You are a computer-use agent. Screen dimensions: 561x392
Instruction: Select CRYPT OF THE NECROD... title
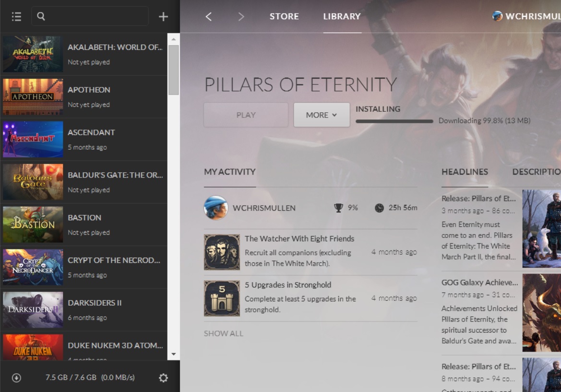point(114,260)
